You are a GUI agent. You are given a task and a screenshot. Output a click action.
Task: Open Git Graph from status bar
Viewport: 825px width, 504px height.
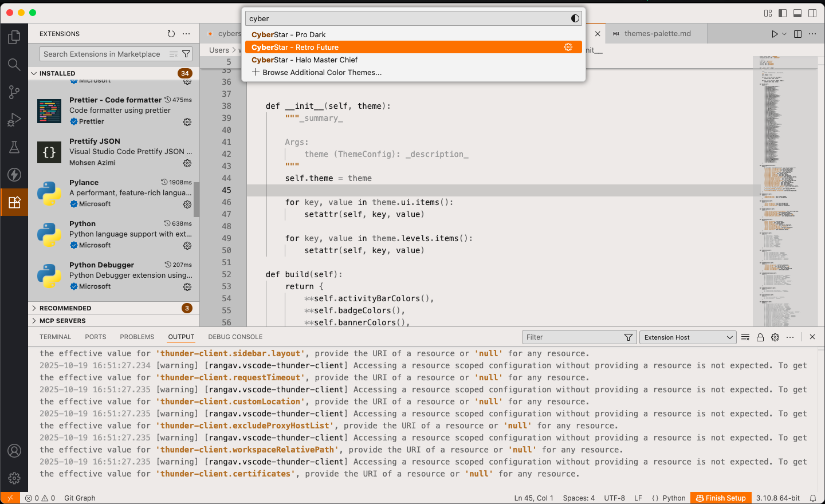80,498
